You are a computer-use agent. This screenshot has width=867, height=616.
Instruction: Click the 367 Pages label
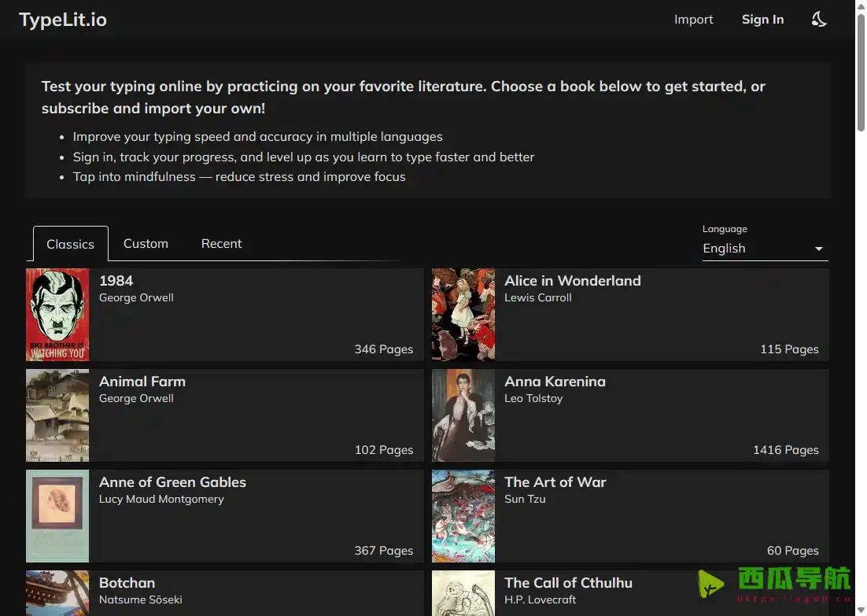[x=384, y=550]
